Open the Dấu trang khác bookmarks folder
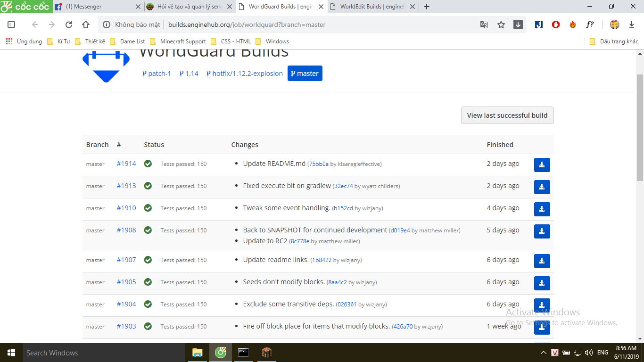The image size is (644, 362). (614, 41)
